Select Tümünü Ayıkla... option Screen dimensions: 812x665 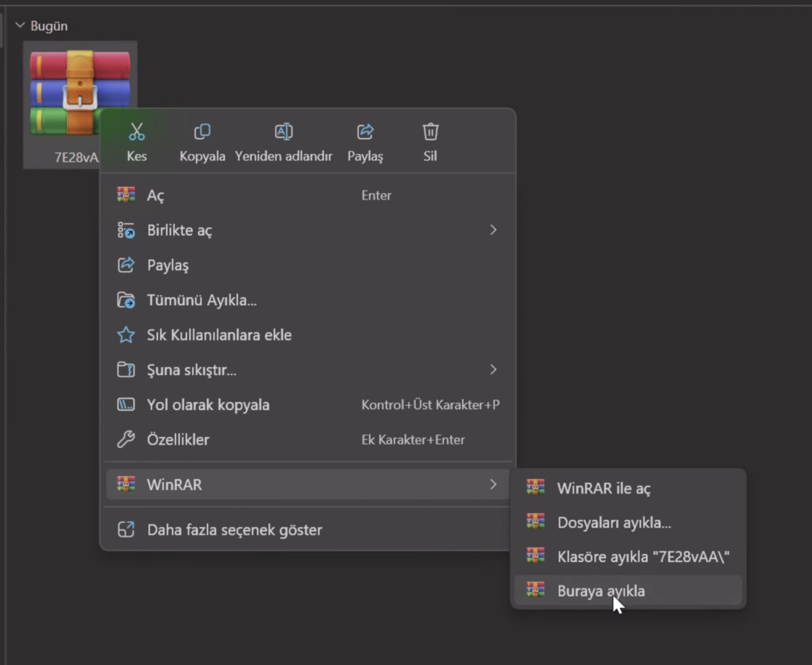(x=202, y=300)
